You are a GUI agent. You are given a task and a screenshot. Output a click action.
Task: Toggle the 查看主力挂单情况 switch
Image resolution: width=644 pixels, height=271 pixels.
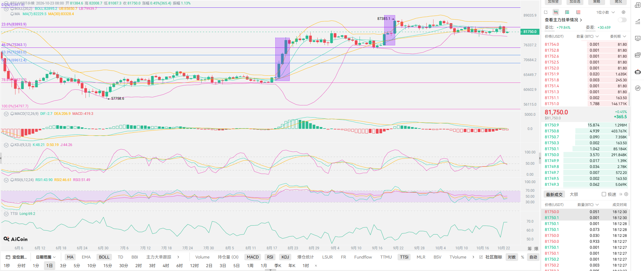(x=622, y=20)
